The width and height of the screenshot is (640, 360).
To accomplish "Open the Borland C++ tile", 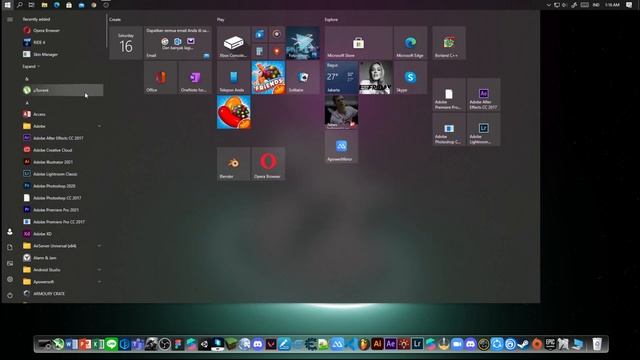I will click(x=449, y=43).
